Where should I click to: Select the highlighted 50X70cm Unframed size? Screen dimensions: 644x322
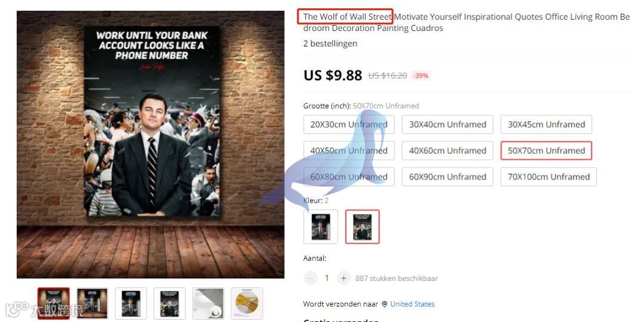pyautogui.click(x=546, y=150)
